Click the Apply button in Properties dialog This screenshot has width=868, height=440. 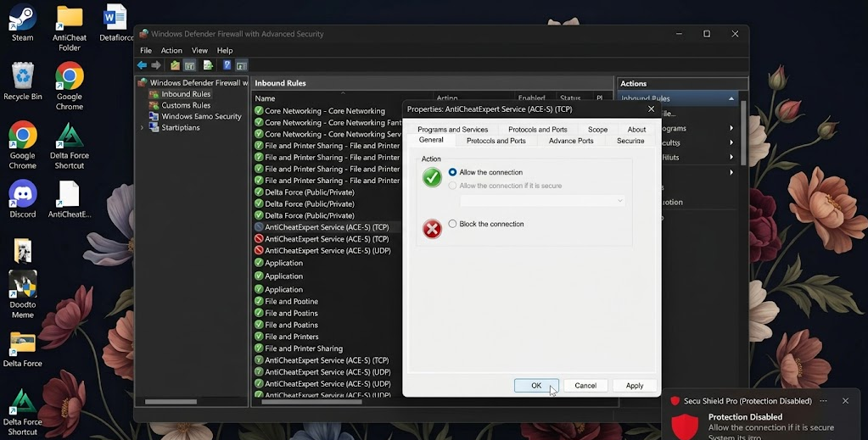[635, 385]
